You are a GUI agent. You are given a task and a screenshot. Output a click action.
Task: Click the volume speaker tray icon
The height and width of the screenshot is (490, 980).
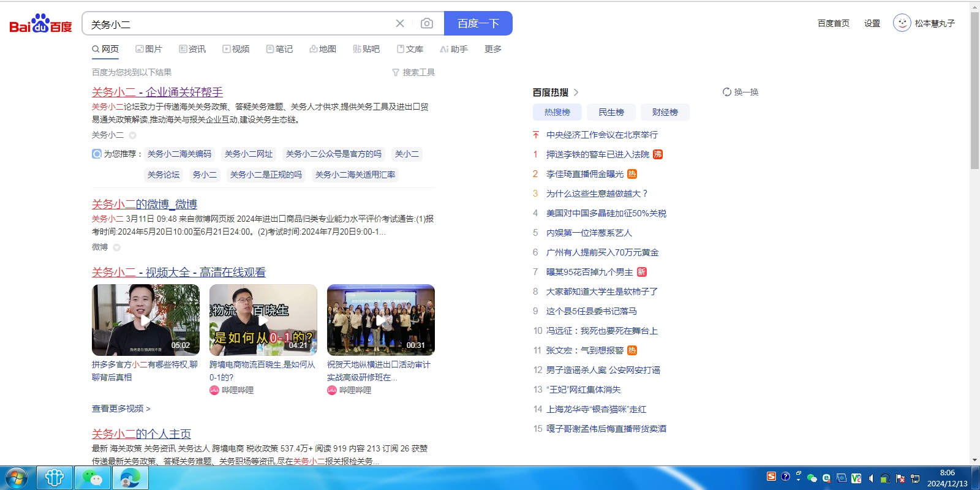pos(871,478)
